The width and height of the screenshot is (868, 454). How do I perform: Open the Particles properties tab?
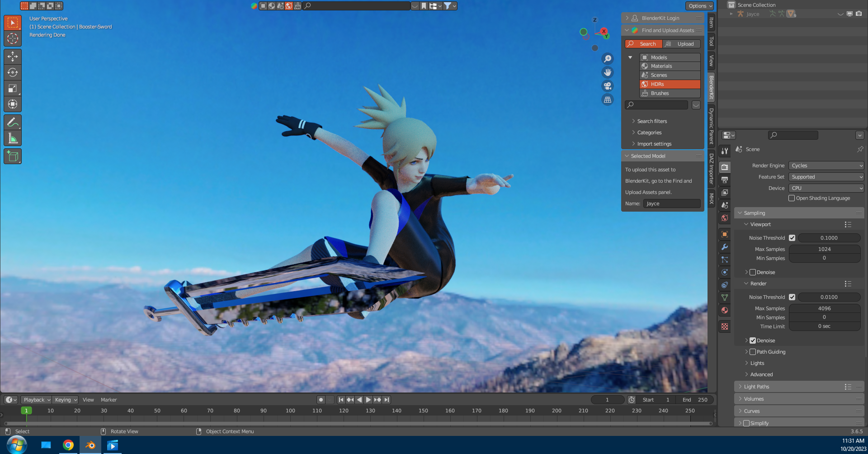[725, 260]
